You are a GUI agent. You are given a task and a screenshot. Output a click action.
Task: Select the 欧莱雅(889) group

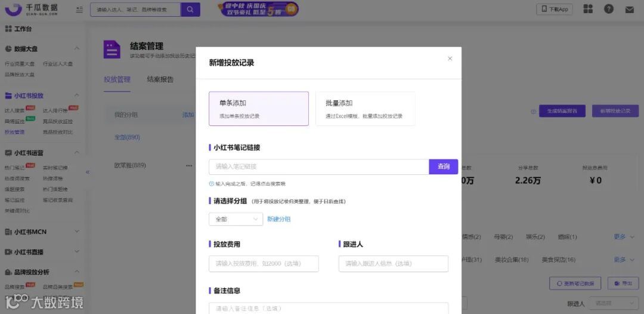point(130,165)
